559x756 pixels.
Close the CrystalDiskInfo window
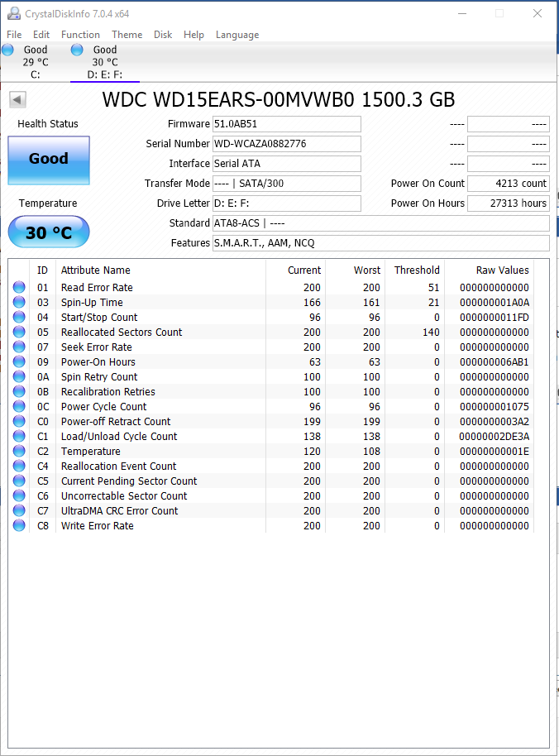click(x=537, y=13)
